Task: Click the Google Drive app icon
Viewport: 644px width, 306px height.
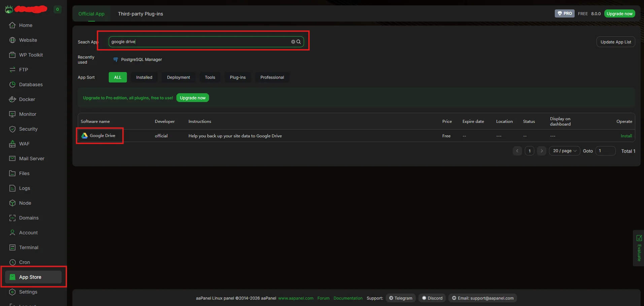Action: point(84,136)
